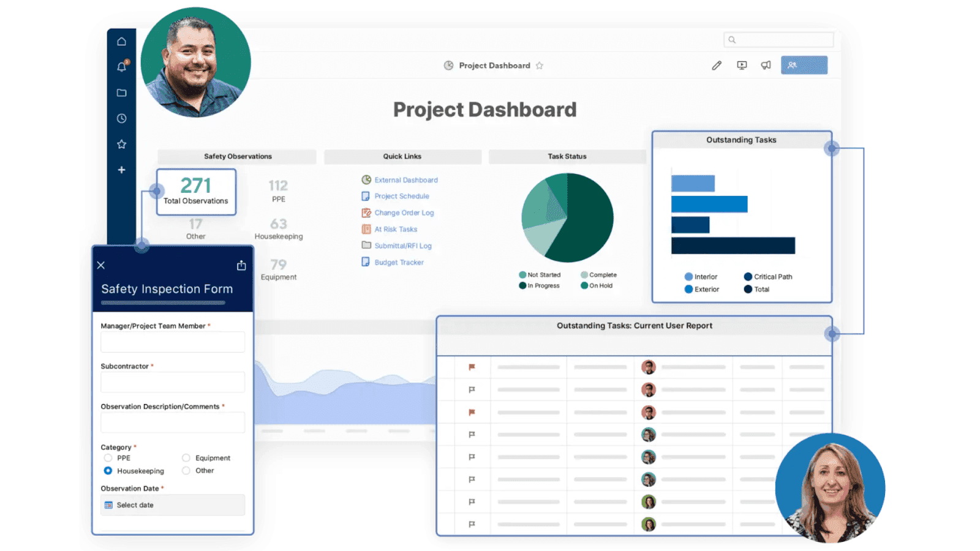The image size is (980, 551).
Task: View recents using the clock icon
Action: 121,118
